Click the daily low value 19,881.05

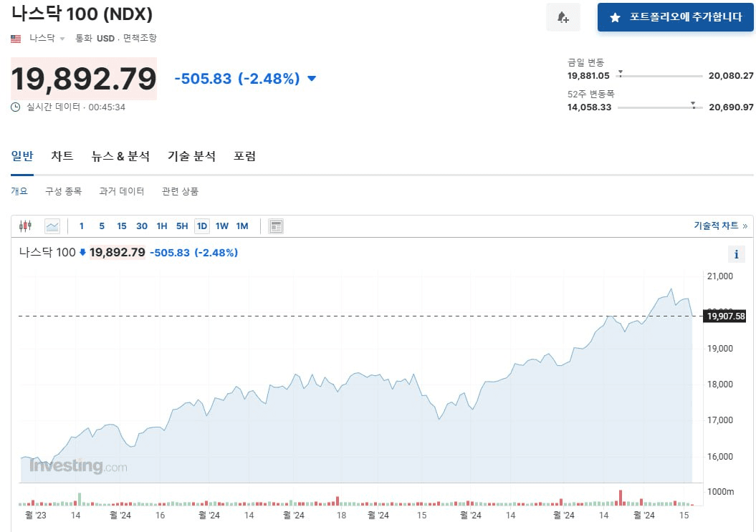pyautogui.click(x=588, y=76)
